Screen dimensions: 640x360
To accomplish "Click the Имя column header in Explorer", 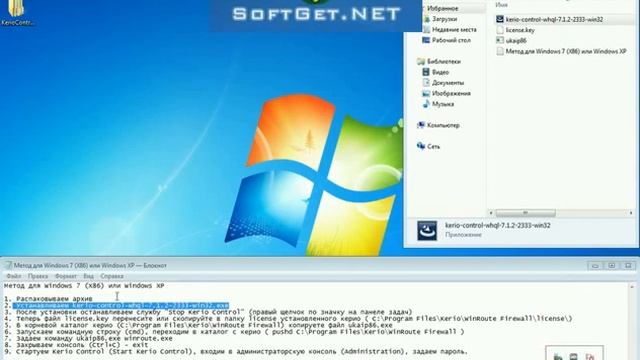I will (501, 5).
